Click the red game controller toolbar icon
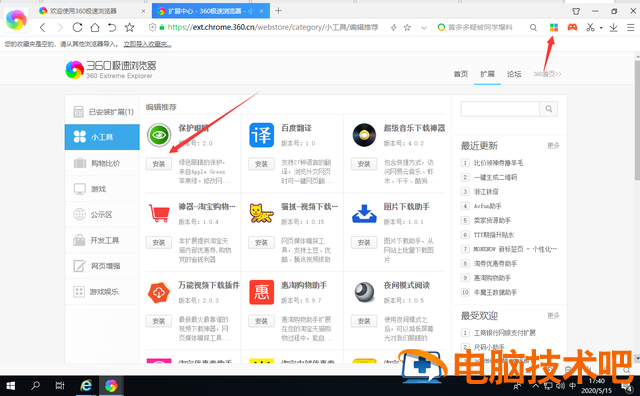 572,27
